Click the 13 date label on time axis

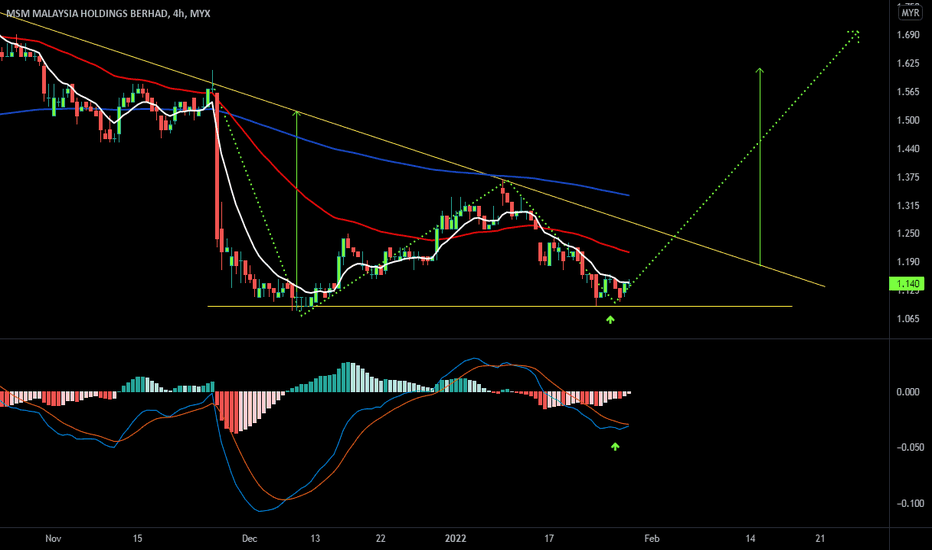click(x=315, y=539)
